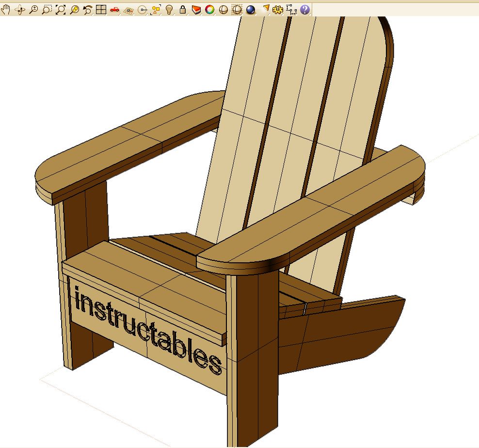Choose the Zoom Window tool
Viewport: 479px width, 448px height.
[47, 9]
